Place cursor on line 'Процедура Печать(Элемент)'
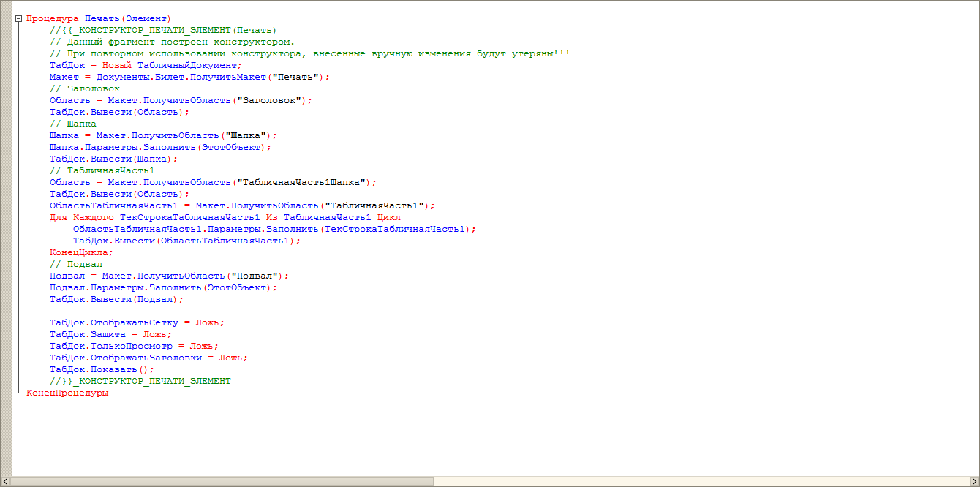 click(x=99, y=19)
